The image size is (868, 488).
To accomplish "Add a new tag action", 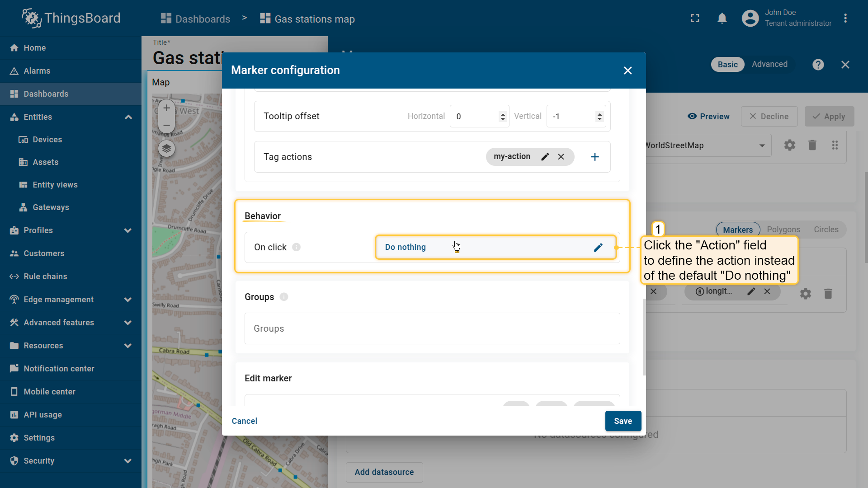I will tap(595, 157).
